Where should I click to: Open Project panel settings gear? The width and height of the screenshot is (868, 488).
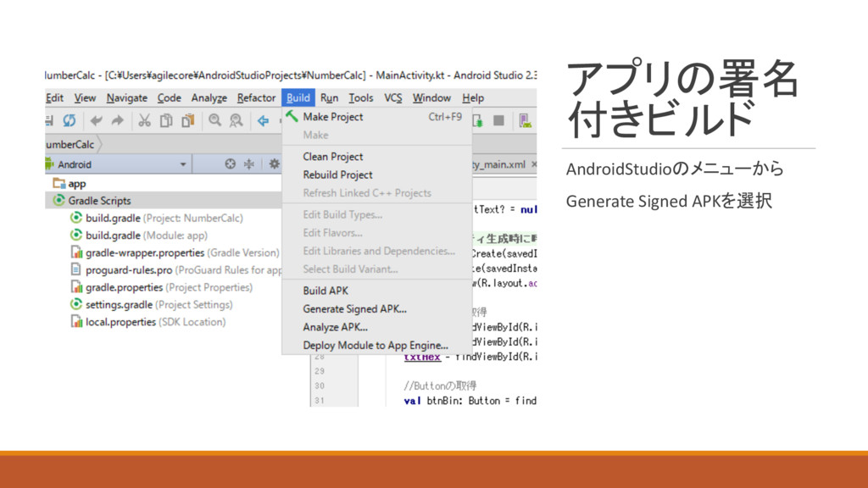(274, 164)
